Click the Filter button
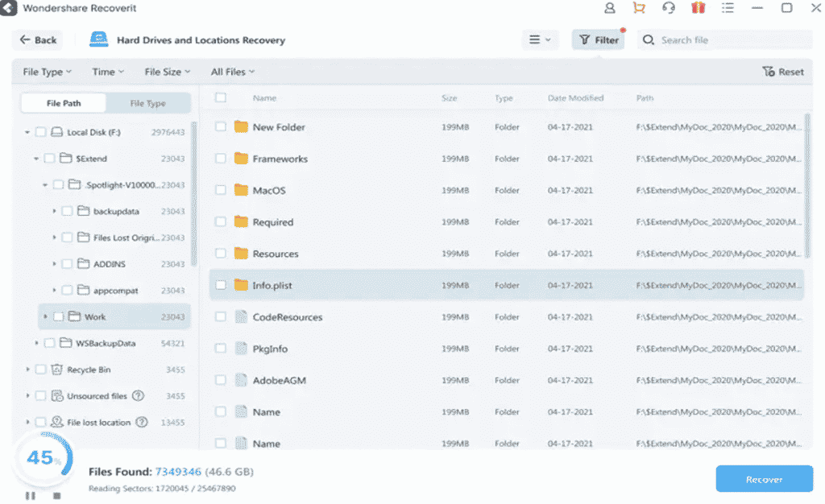Screen dimensions: 825x504 [599, 40]
